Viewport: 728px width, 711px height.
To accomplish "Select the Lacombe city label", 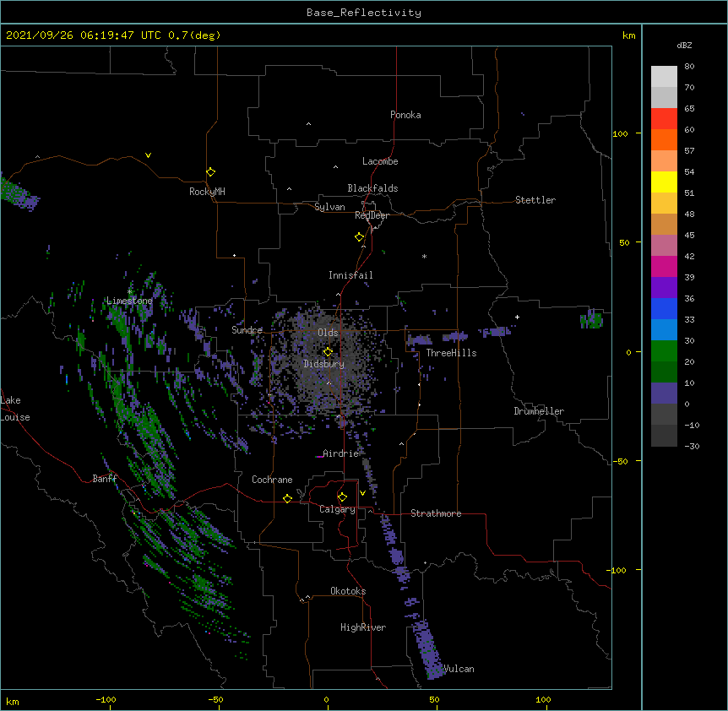I will coord(380,161).
